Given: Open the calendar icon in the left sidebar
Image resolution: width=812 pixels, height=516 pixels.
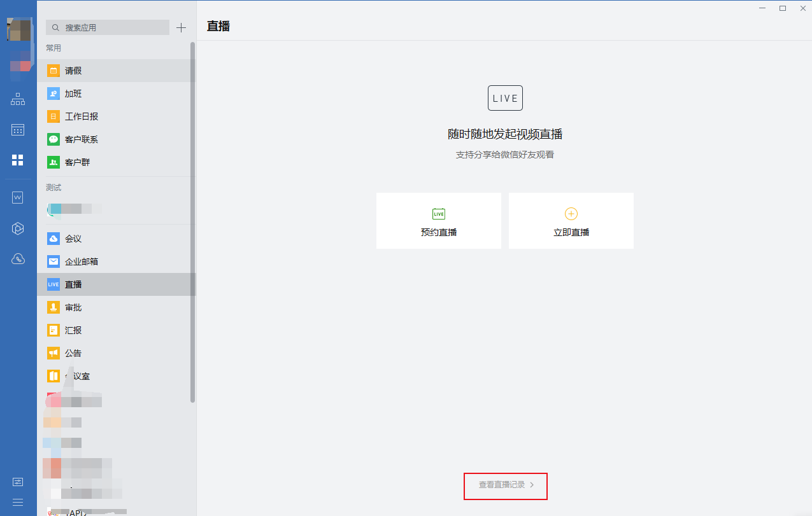Looking at the screenshot, I should (x=18, y=130).
